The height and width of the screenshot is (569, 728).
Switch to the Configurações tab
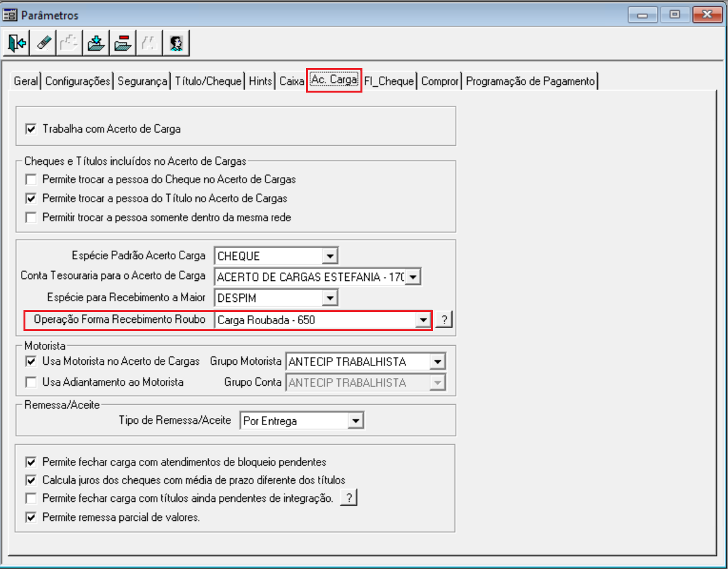pyautogui.click(x=77, y=81)
